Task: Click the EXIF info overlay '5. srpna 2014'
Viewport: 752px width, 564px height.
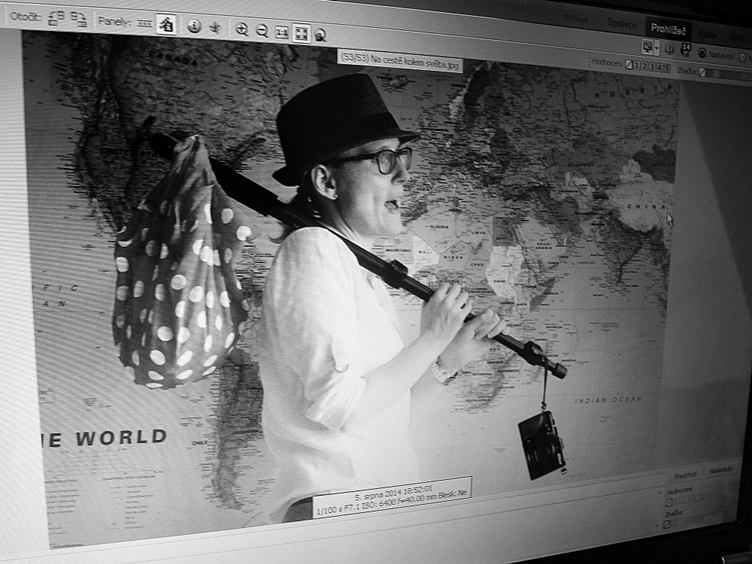Action: coord(393,497)
